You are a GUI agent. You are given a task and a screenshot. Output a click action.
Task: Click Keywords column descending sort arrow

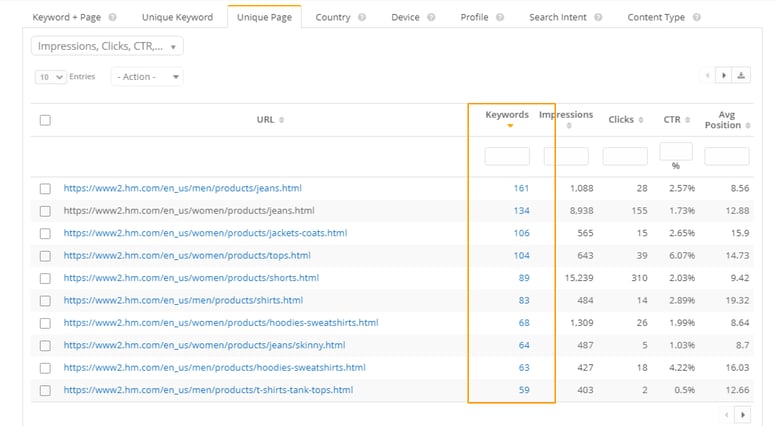pyautogui.click(x=510, y=126)
